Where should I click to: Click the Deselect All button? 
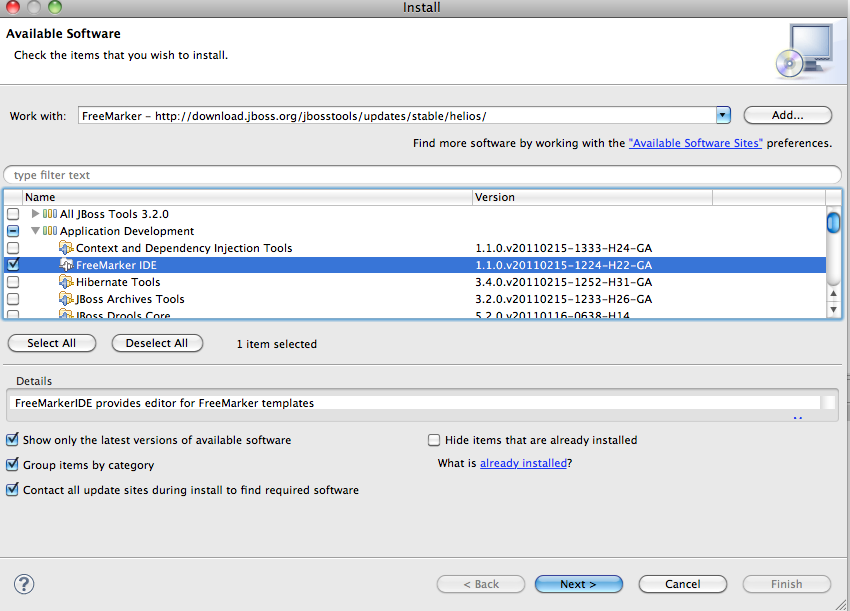click(157, 343)
